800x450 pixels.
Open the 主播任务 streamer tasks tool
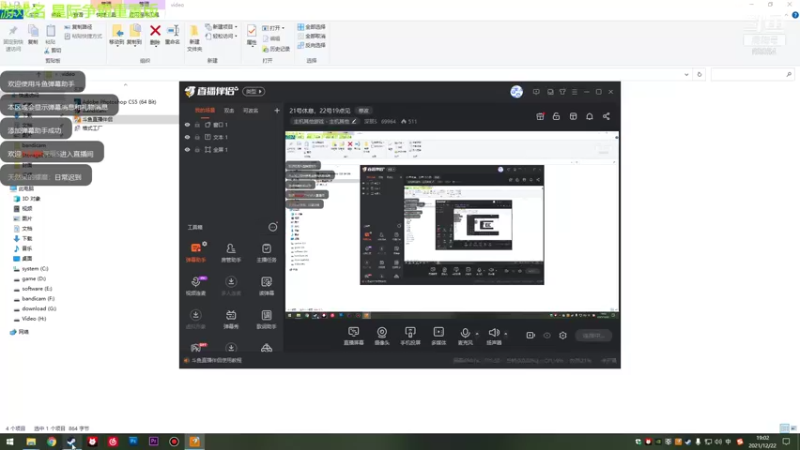click(x=266, y=253)
